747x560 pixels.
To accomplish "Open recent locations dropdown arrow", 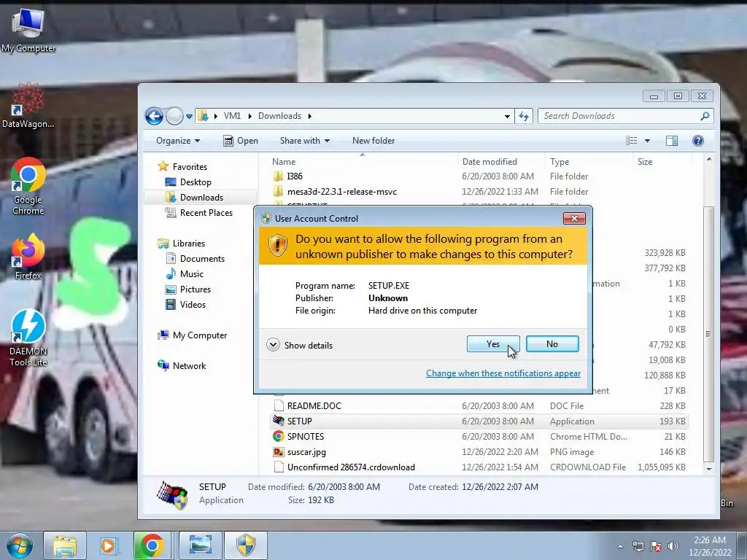I will click(189, 116).
